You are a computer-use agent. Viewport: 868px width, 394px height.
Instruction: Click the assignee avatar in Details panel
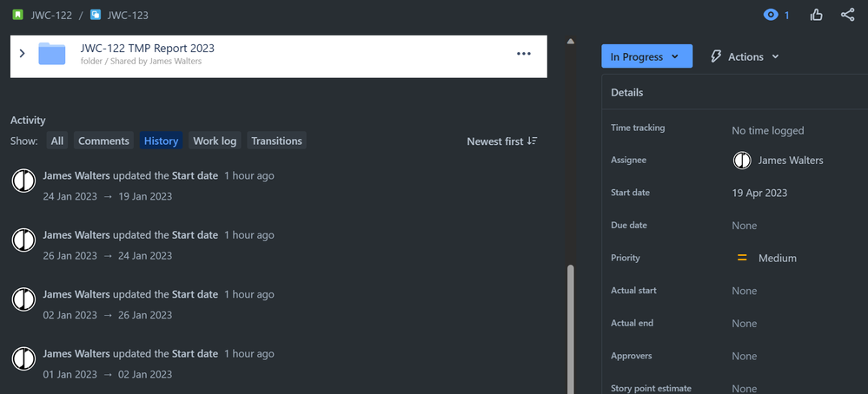click(742, 161)
